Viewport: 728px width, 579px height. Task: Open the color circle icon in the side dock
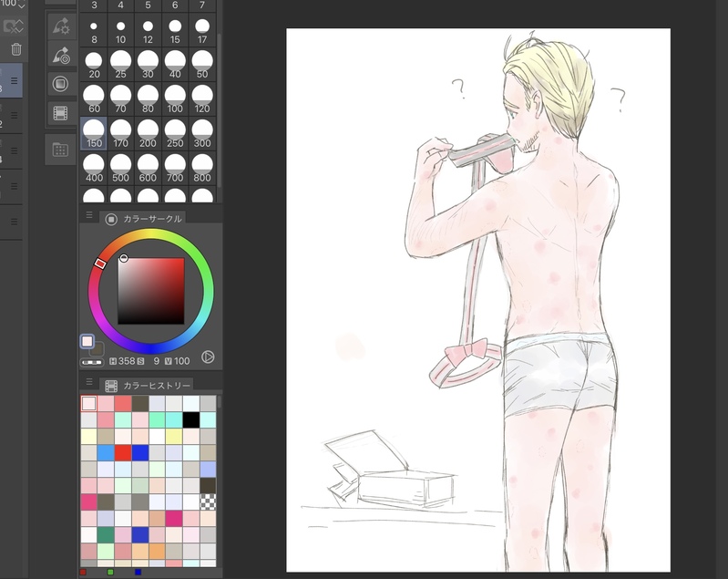(61, 84)
